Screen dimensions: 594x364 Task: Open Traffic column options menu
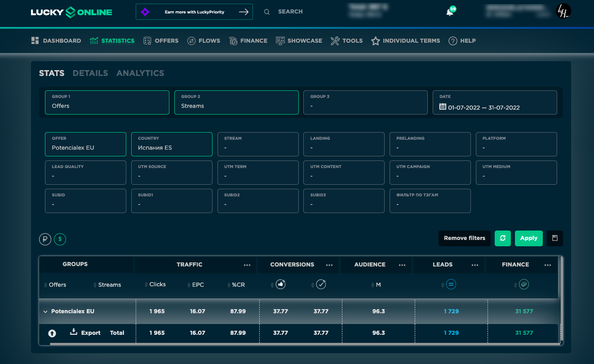pyautogui.click(x=247, y=265)
